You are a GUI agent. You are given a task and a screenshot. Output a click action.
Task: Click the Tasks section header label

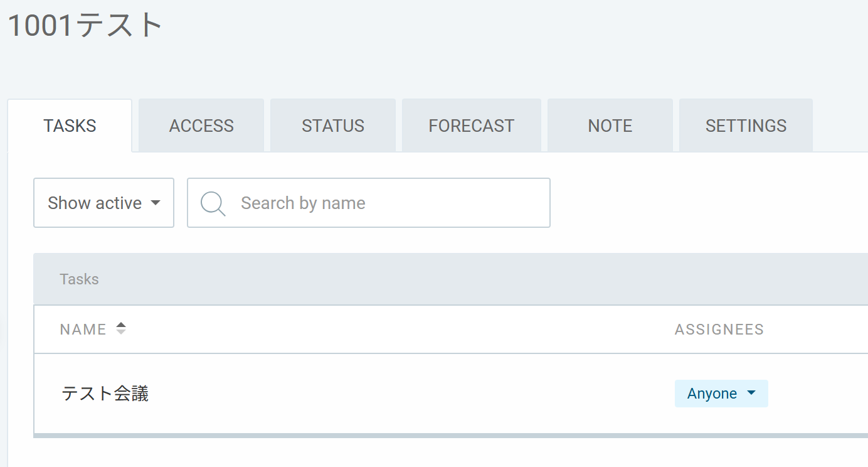[x=79, y=279]
